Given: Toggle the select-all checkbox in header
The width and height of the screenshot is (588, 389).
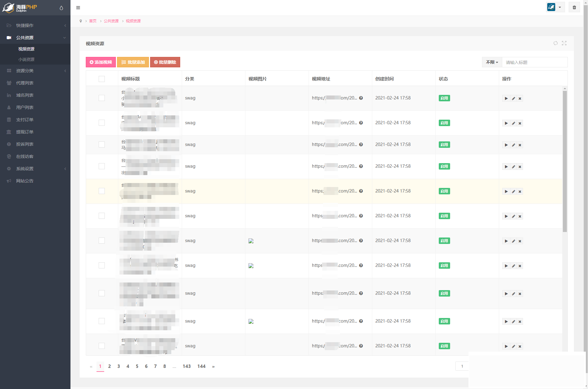Looking at the screenshot, I should pyautogui.click(x=102, y=79).
